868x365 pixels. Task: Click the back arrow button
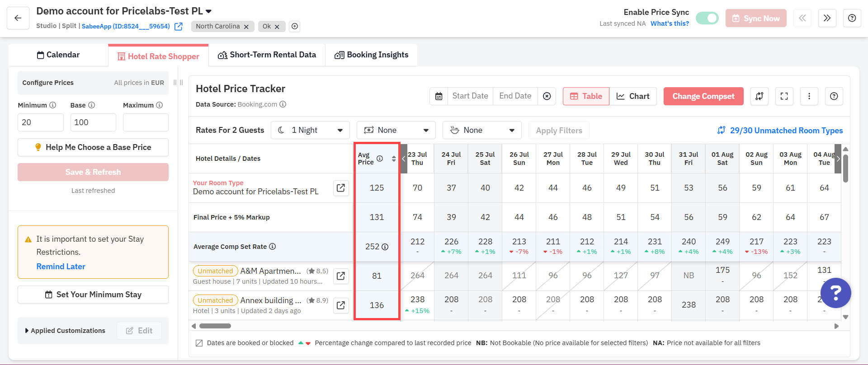tap(18, 18)
